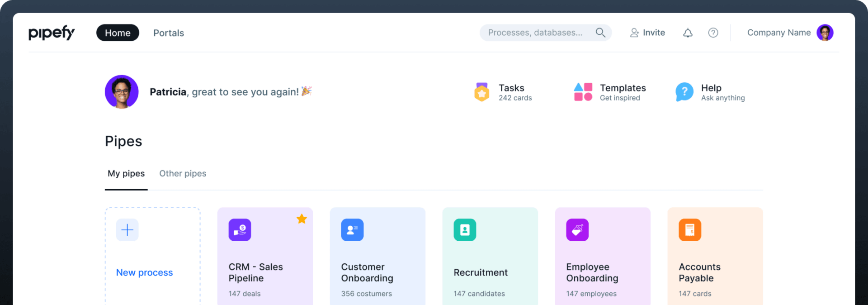Click the Processes, databases search field
Image resolution: width=868 pixels, height=305 pixels.
coord(535,33)
